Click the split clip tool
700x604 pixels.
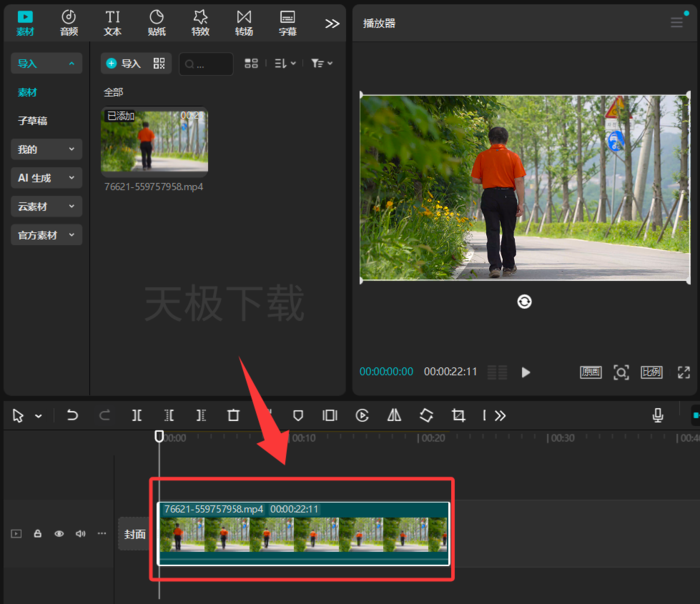click(137, 416)
